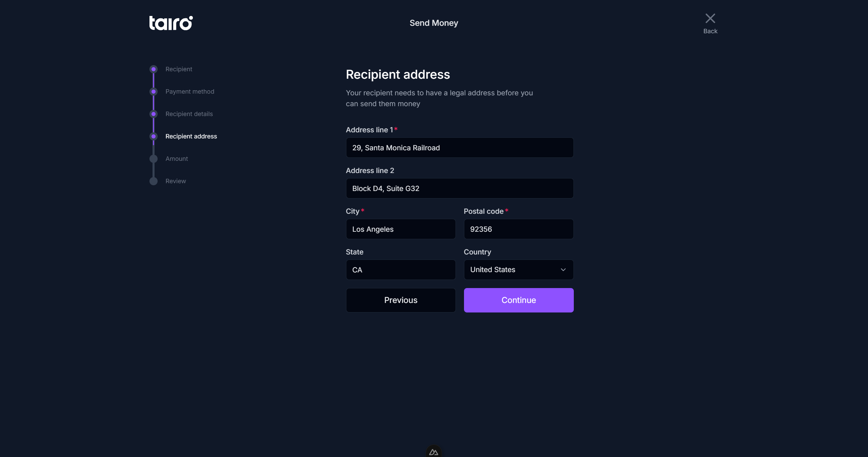Click the City input field
Image resolution: width=868 pixels, height=457 pixels.
click(400, 229)
